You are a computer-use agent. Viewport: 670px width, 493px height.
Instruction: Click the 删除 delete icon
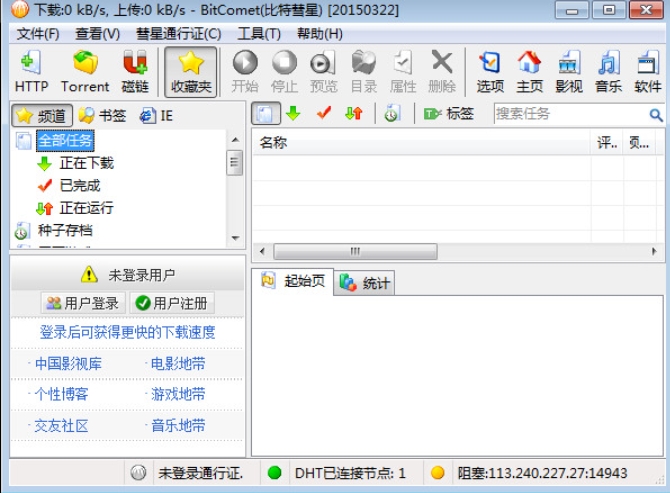(442, 72)
